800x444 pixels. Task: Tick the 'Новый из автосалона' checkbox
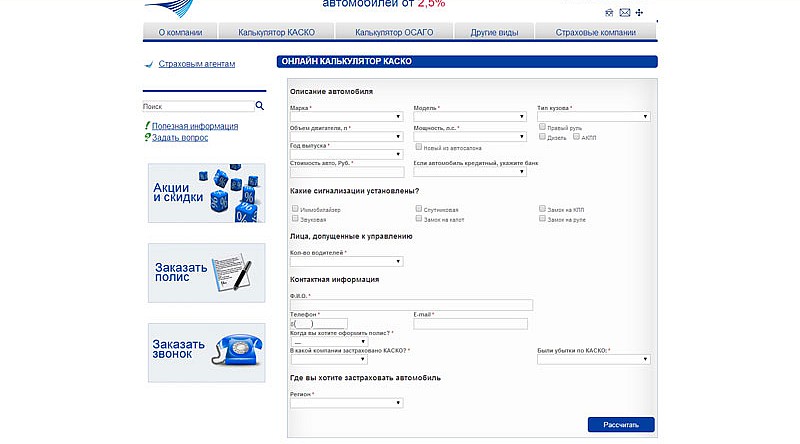tap(418, 147)
